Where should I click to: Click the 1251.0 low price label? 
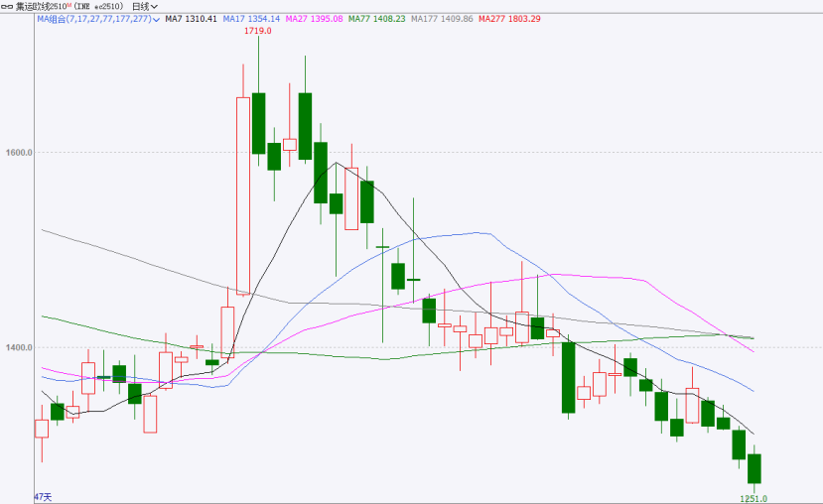[x=754, y=499]
